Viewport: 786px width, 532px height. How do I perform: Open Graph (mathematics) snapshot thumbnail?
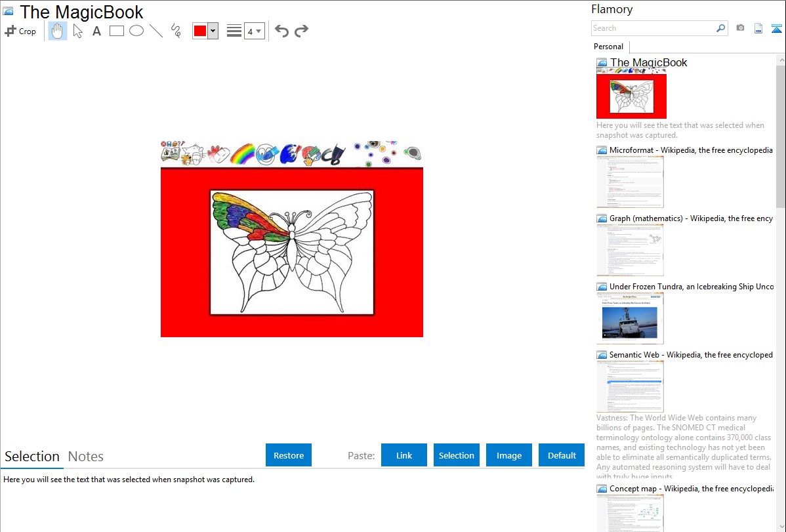[x=630, y=250]
